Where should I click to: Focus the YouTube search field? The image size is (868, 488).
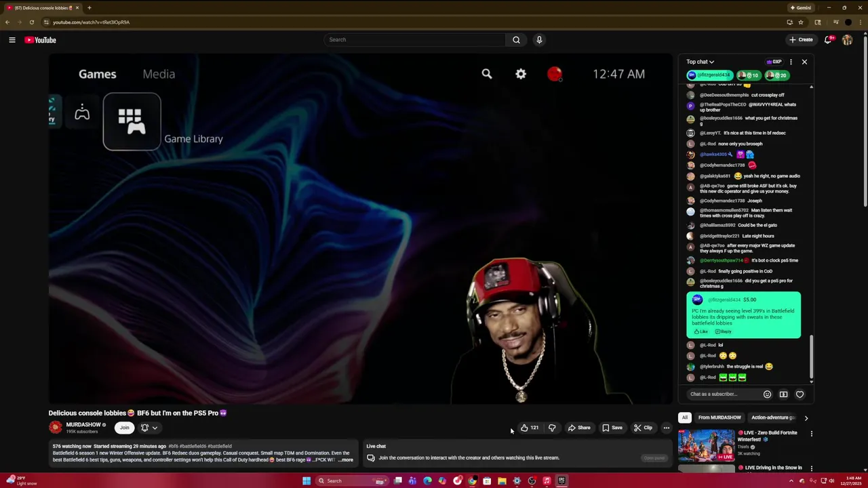coord(414,39)
